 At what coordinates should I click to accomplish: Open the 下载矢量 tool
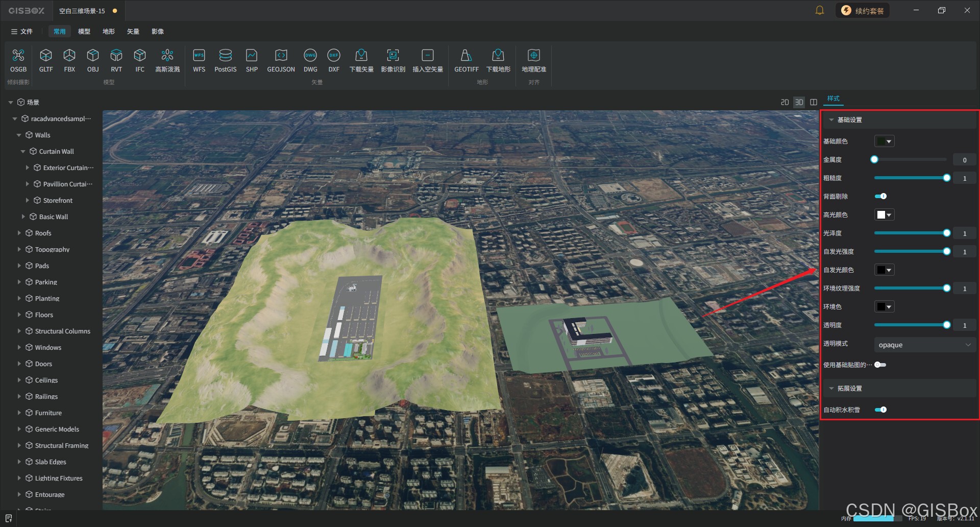361,60
